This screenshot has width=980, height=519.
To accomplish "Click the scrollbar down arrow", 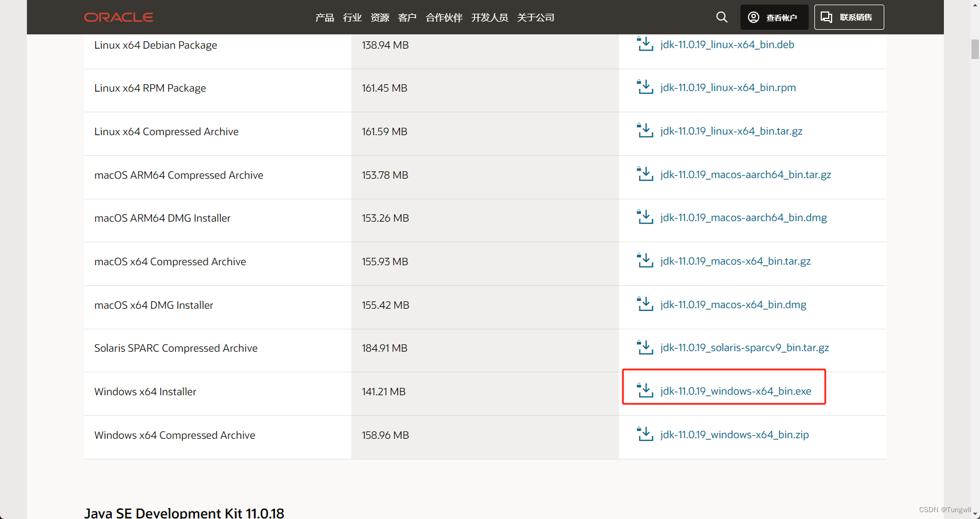I will pos(975,514).
